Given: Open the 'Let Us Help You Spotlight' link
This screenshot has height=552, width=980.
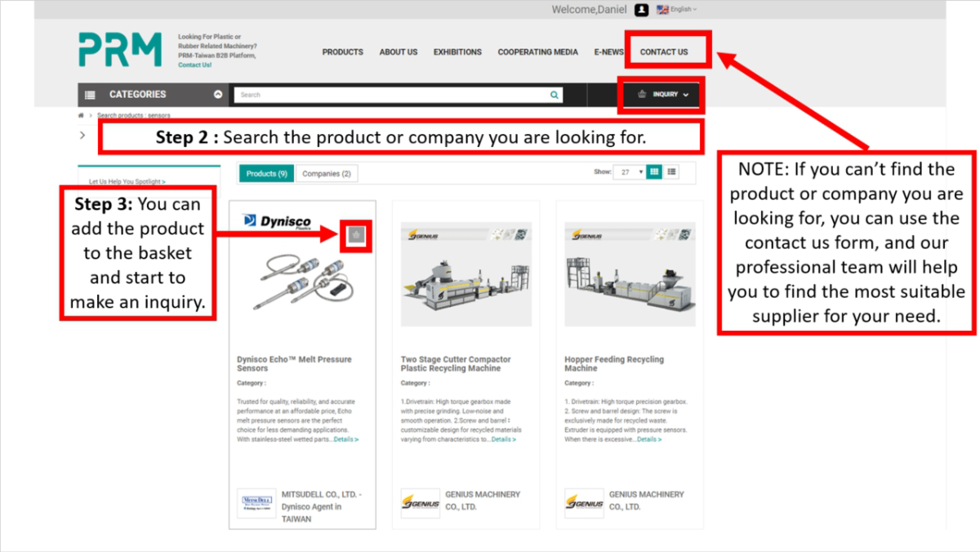Looking at the screenshot, I should click(127, 181).
